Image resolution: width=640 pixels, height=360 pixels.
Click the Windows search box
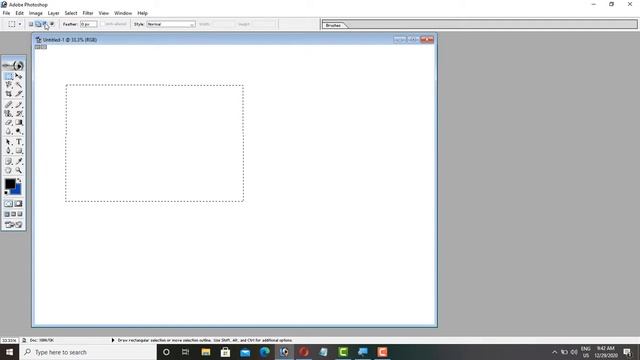[x=88, y=352]
